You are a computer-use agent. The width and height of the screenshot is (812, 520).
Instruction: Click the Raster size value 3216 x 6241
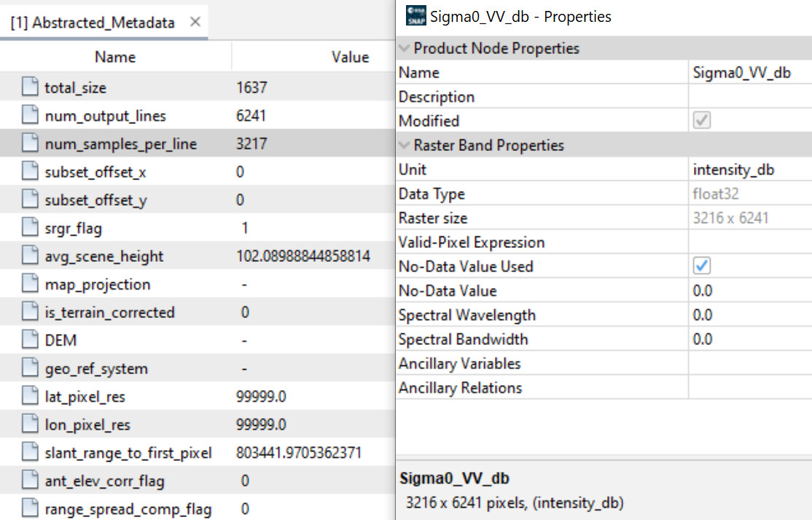click(730, 218)
